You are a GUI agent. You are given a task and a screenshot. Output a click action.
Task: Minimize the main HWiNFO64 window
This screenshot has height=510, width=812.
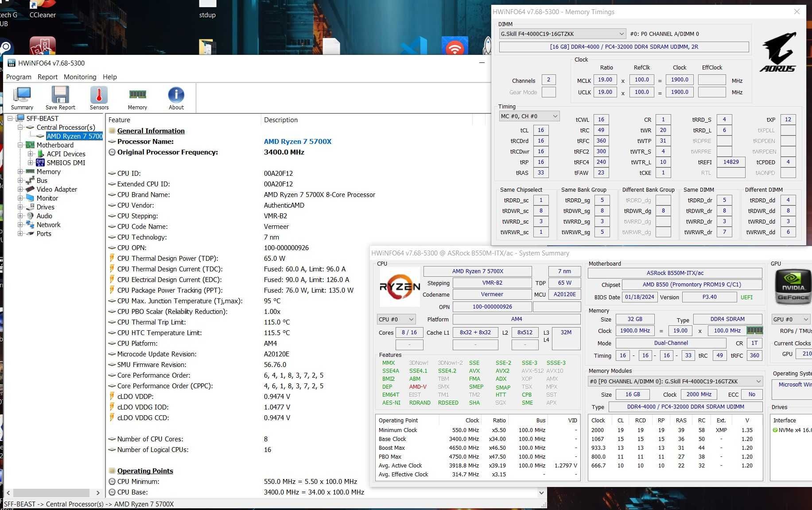(482, 63)
